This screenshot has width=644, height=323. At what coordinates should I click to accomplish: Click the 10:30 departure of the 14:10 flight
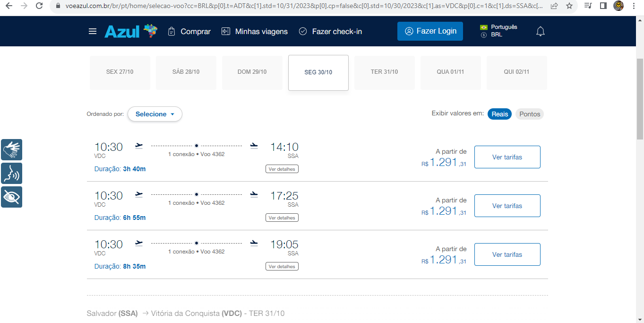[109, 147]
